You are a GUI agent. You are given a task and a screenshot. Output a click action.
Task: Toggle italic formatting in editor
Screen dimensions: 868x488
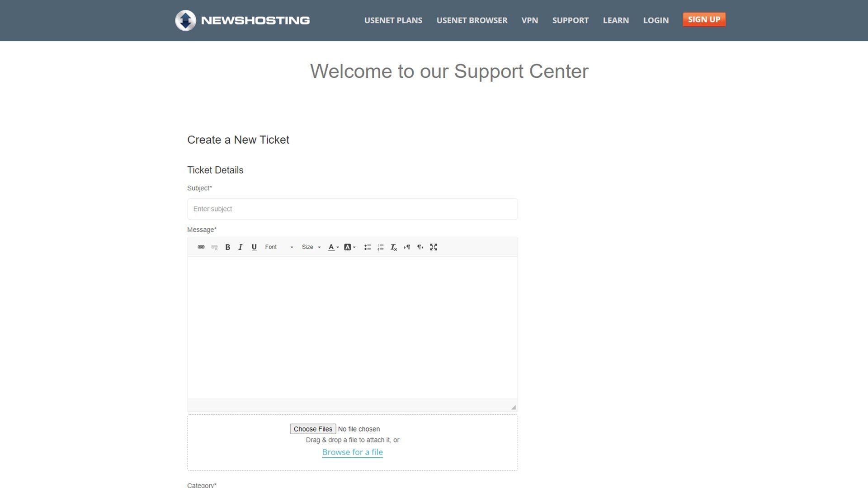[241, 247]
